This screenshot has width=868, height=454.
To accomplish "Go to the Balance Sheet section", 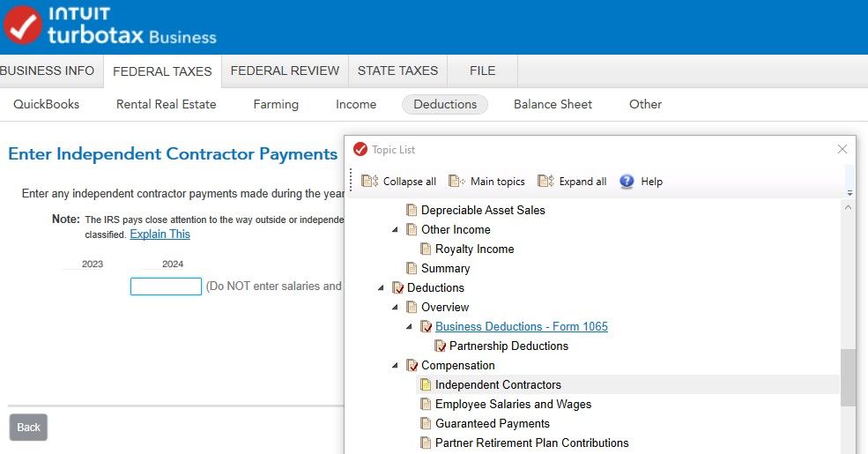I will click(x=553, y=104).
